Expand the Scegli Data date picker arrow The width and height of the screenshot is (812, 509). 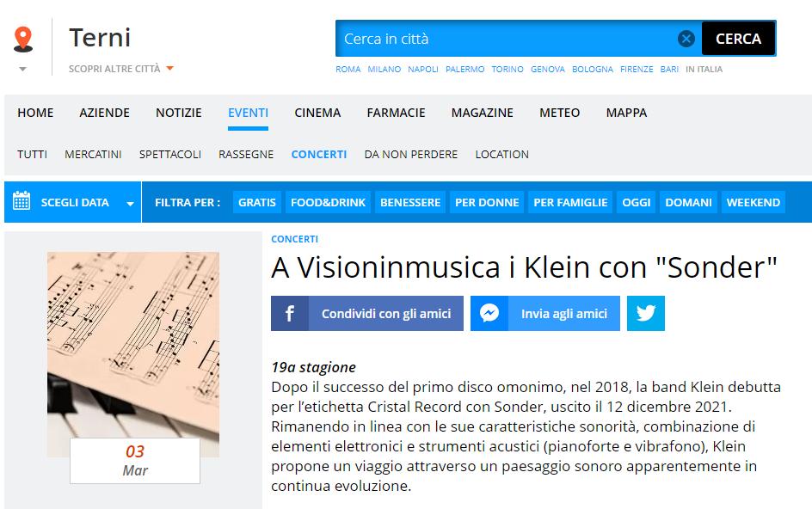pos(130,204)
